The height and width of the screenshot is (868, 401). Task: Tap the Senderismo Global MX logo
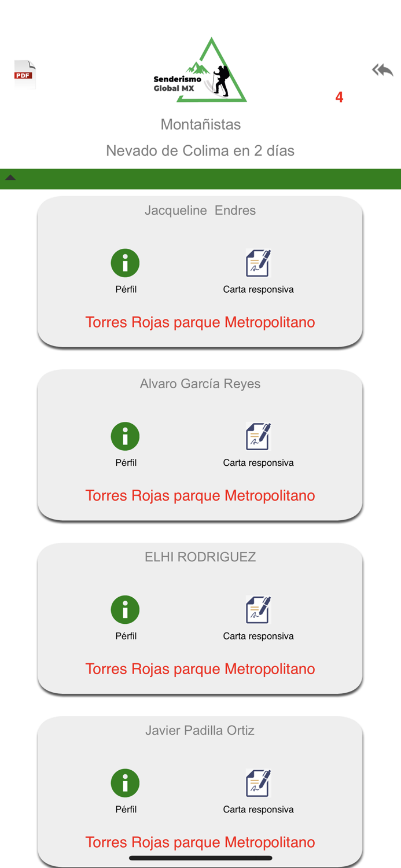point(200,69)
